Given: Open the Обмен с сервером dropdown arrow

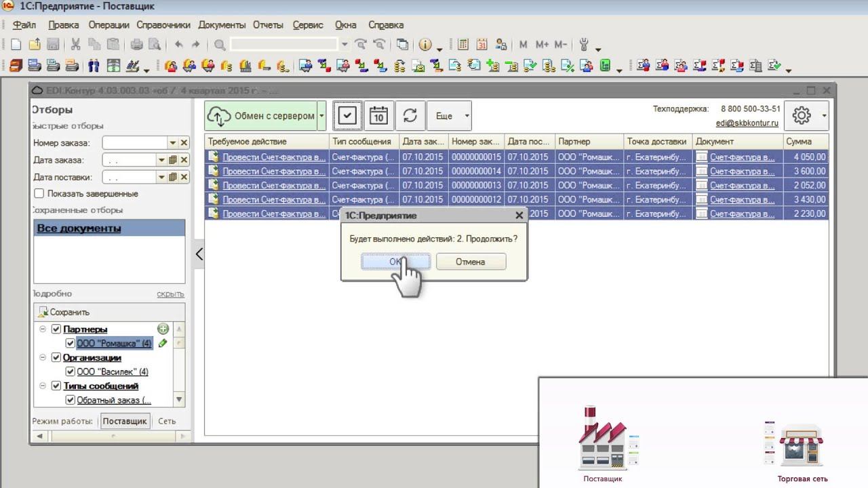Looking at the screenshot, I should 321,116.
